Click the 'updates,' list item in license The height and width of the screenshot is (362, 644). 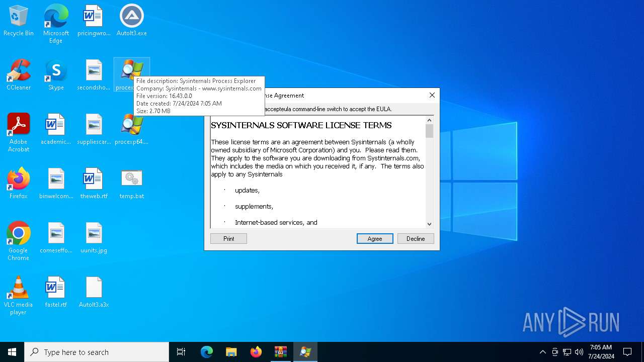[247, 191]
